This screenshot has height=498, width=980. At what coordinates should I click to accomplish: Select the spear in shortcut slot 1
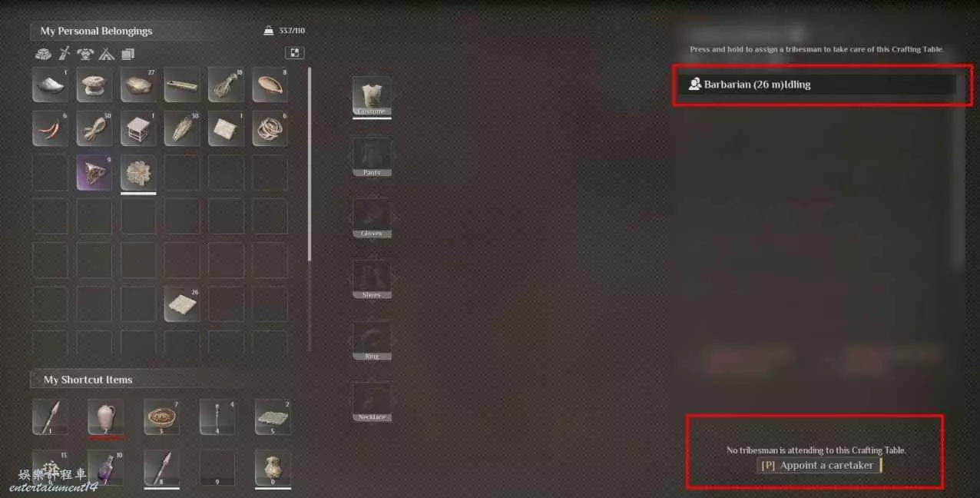(50, 417)
